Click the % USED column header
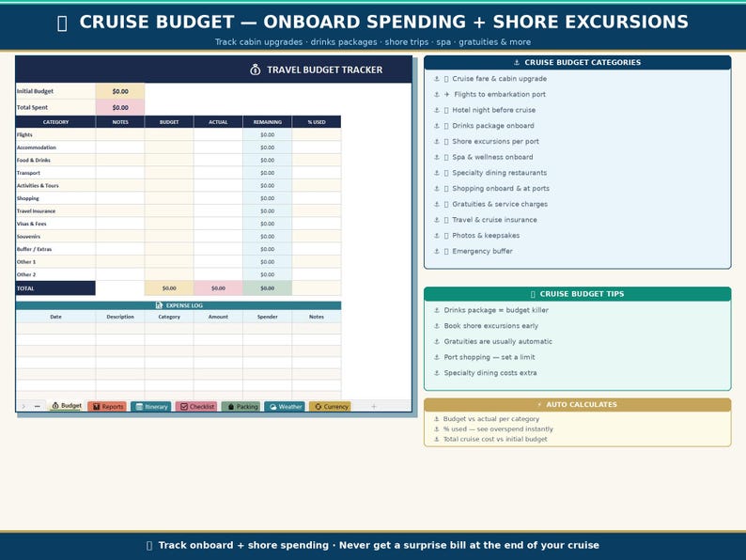The image size is (746, 560). [x=317, y=122]
